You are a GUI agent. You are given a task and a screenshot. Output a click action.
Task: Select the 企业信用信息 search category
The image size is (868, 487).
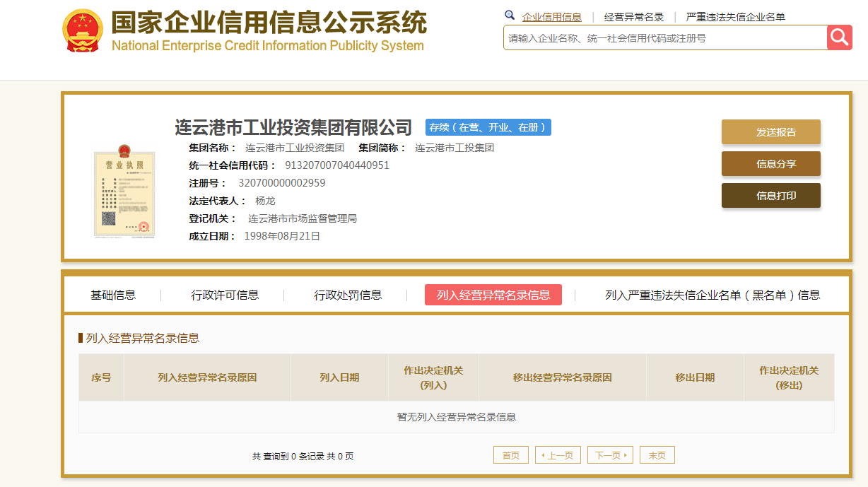[x=551, y=17]
